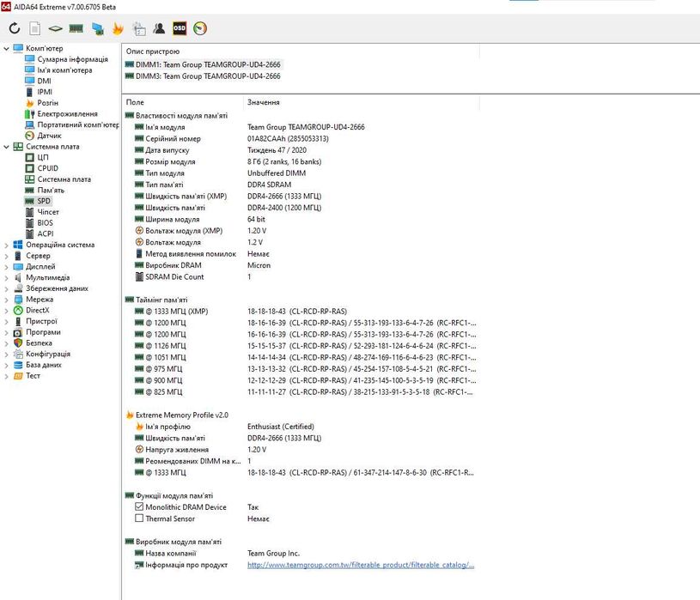Launch the flame stability test icon
The image size is (700, 600).
pyautogui.click(x=118, y=28)
